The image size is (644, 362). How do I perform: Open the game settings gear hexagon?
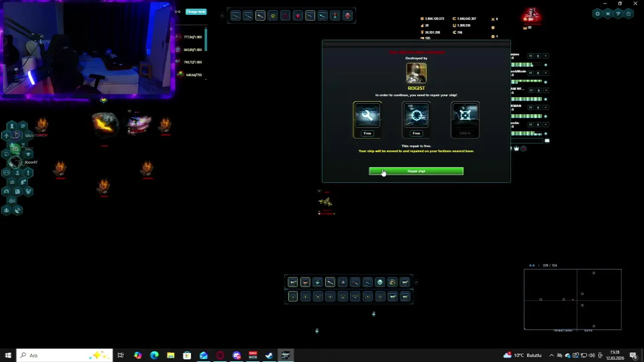[598, 14]
